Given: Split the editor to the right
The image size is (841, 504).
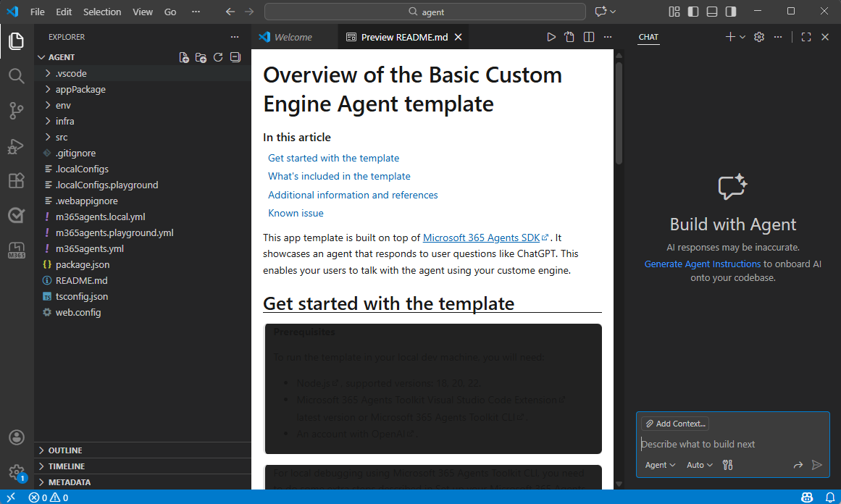Looking at the screenshot, I should (589, 37).
